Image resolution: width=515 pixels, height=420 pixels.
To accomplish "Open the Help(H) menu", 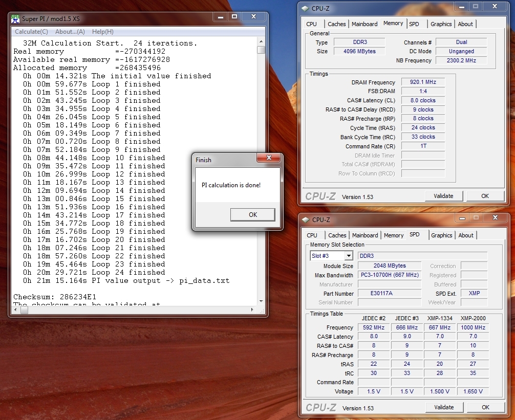I will point(102,32).
